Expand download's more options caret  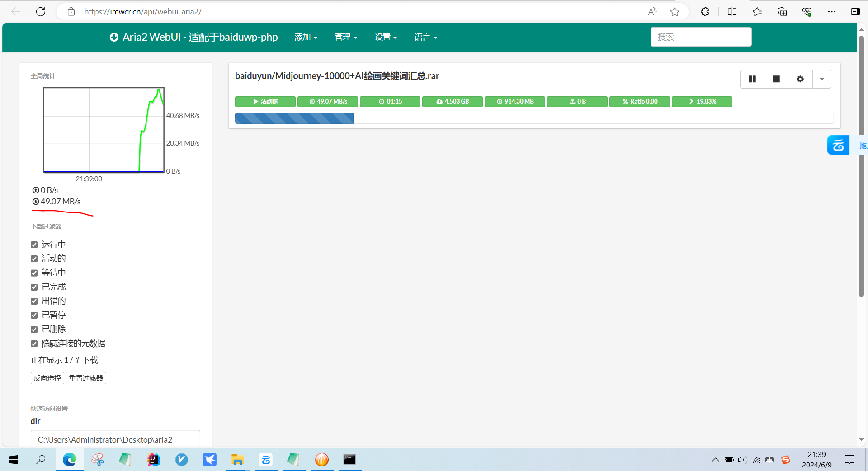pyautogui.click(x=821, y=79)
